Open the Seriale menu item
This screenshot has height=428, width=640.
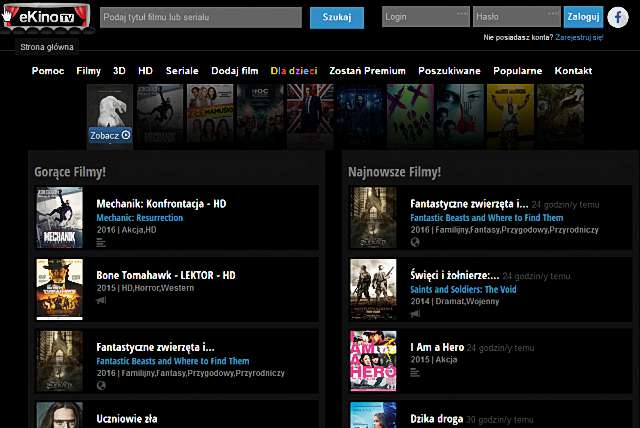pos(182,71)
